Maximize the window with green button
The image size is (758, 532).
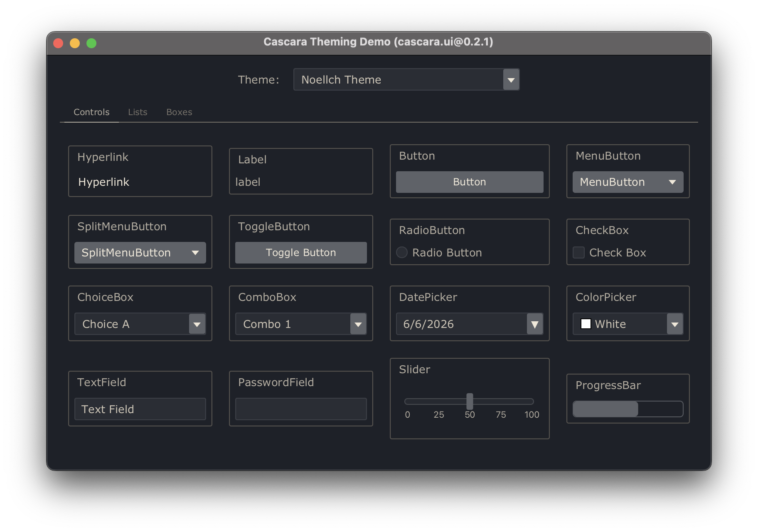91,43
